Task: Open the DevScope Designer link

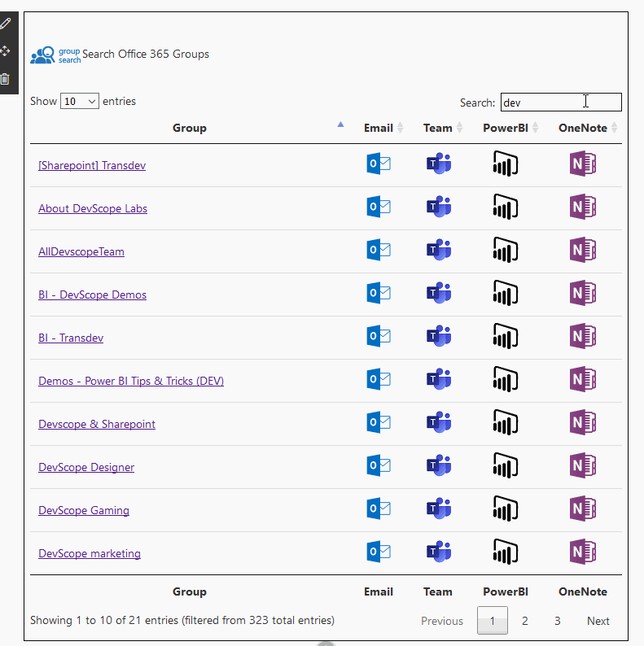Action: coord(86,467)
